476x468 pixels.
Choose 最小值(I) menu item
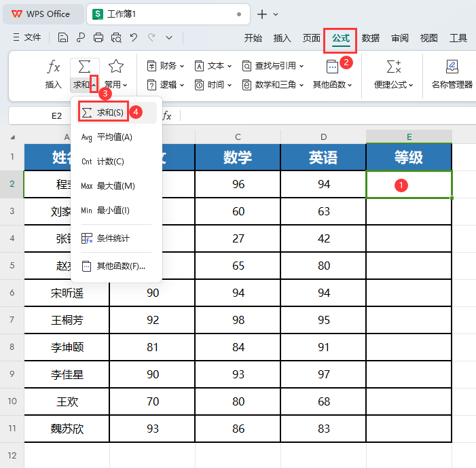117,211
